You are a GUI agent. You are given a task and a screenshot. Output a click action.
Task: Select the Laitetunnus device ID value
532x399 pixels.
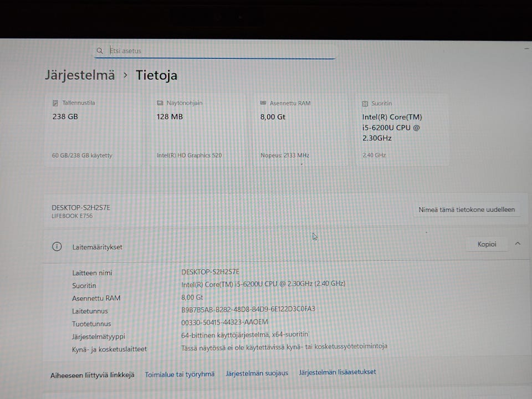coord(248,309)
